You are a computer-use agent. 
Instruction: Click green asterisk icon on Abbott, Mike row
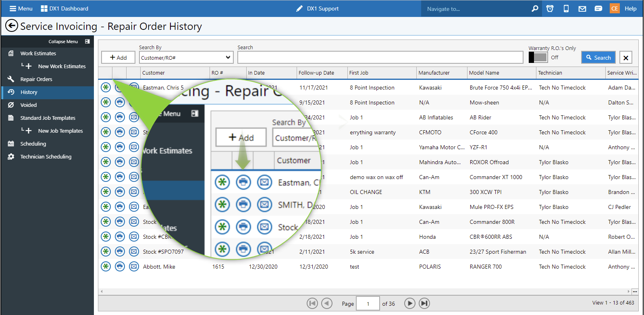coord(106,266)
